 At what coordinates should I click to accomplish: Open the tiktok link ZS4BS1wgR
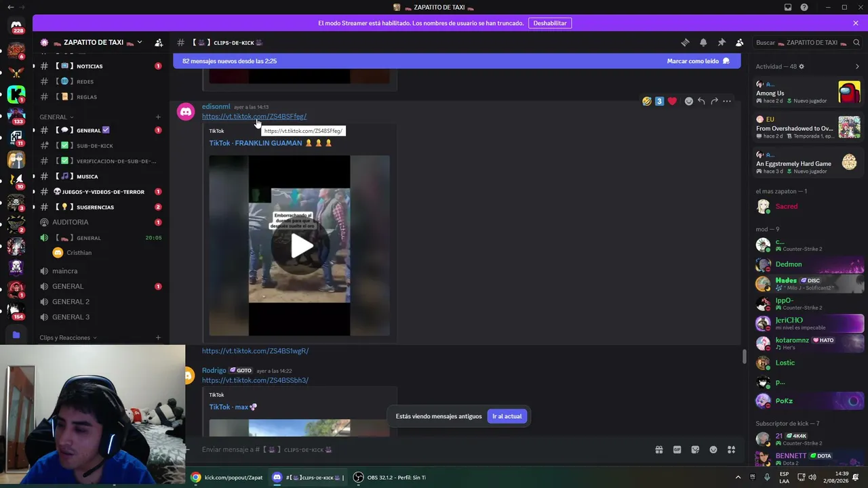(255, 351)
